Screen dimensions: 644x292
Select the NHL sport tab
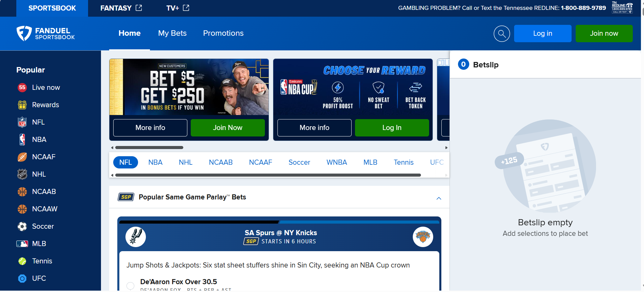coord(186,162)
